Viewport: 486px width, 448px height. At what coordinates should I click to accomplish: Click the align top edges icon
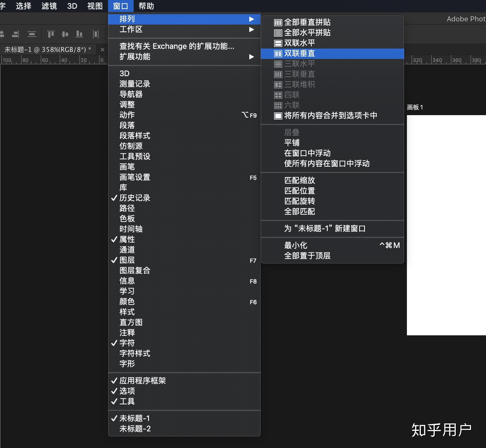click(x=51, y=34)
